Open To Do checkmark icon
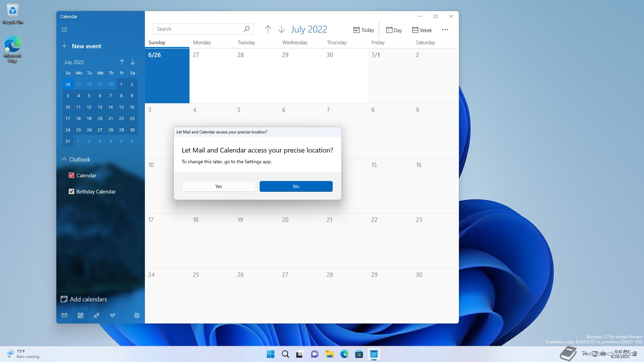 (x=113, y=315)
